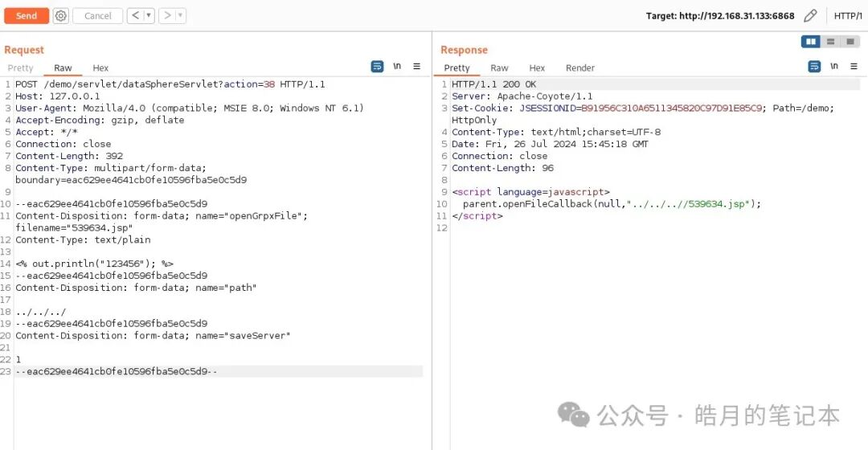Select top-bottom stacked layout icon

coord(830,42)
